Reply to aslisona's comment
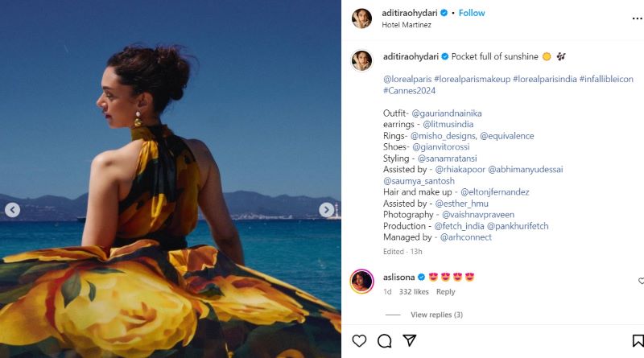 point(445,292)
